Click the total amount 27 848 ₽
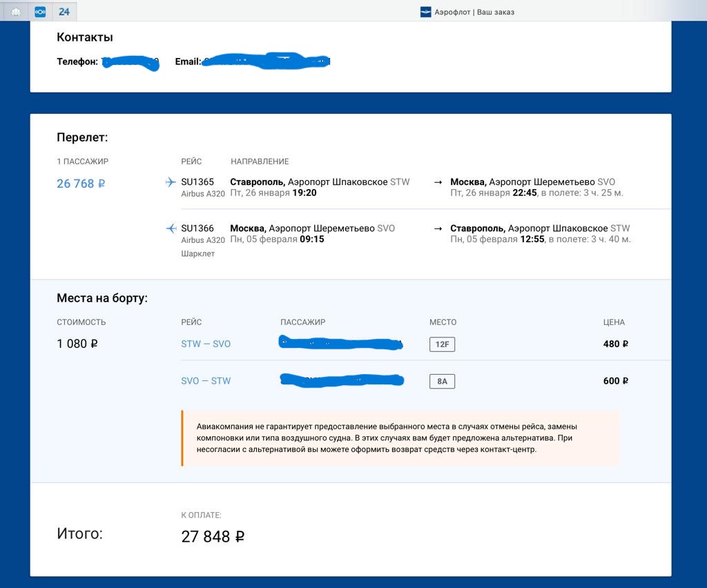This screenshot has height=588, width=707. pos(213,536)
